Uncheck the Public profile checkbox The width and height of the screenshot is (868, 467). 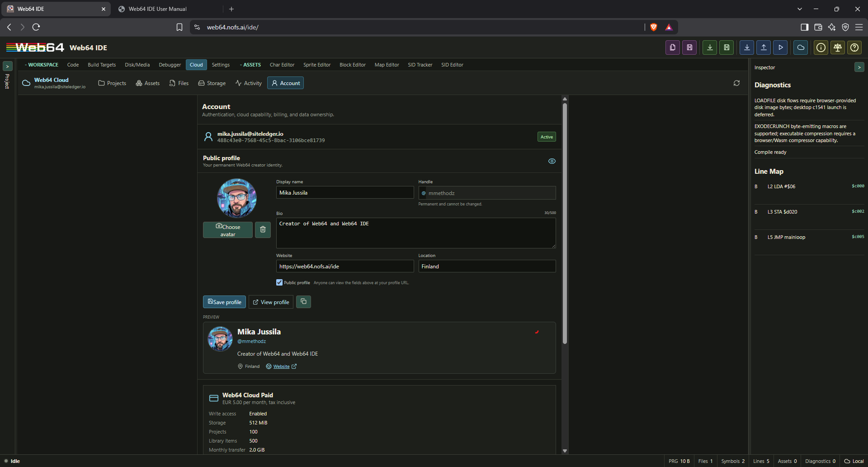(279, 282)
